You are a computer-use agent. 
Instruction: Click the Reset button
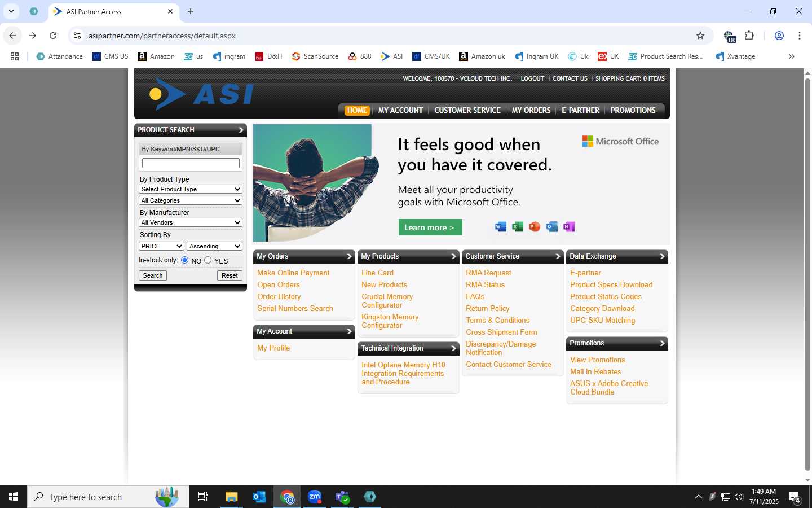tap(230, 275)
